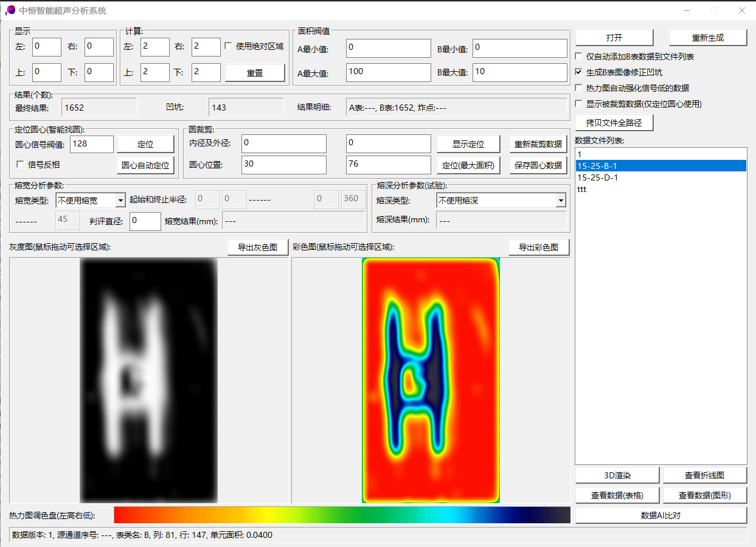Click the 显示 左 input field

coord(47,47)
